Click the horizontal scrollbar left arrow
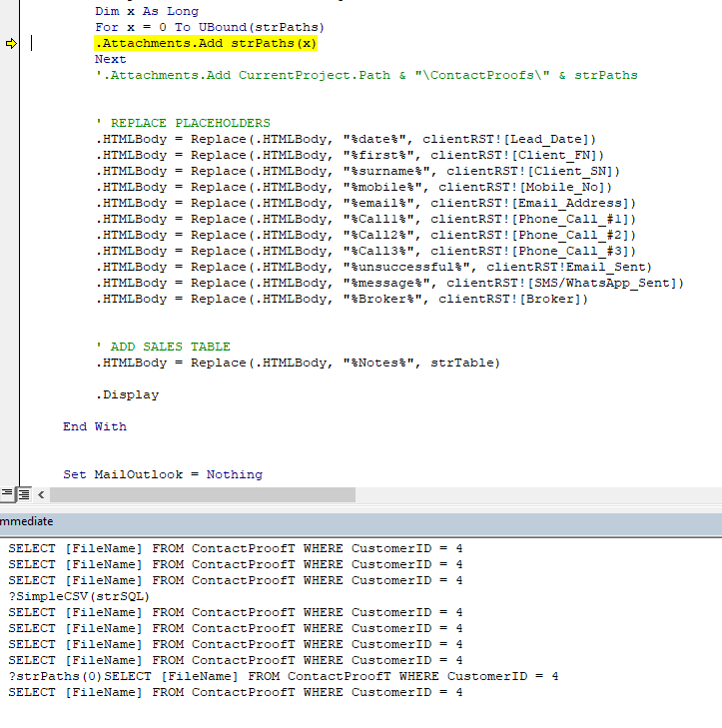Viewport: 722px width, 728px height. pos(41,495)
